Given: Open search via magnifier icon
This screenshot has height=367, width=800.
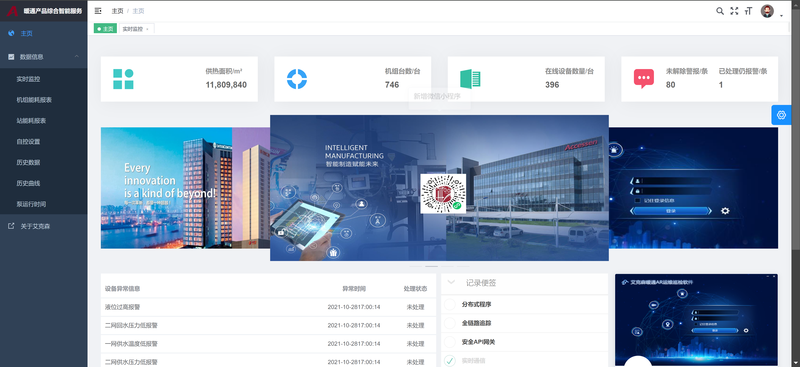Looking at the screenshot, I should tap(720, 11).
